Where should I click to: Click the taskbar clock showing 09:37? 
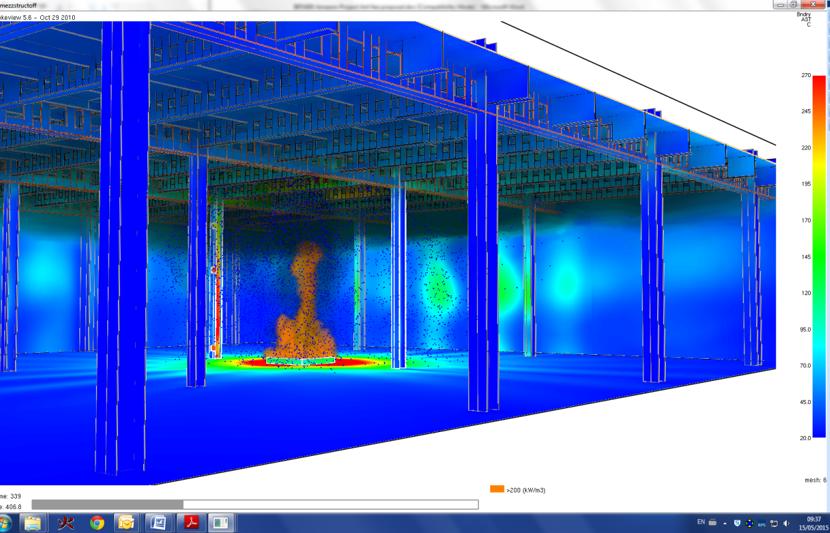(815, 523)
